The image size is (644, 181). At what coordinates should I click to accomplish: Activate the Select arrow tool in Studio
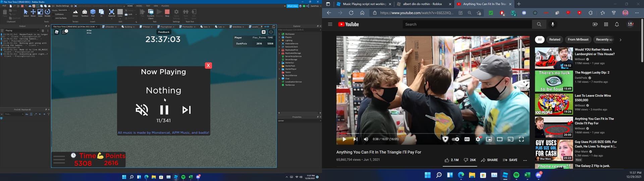[26, 13]
